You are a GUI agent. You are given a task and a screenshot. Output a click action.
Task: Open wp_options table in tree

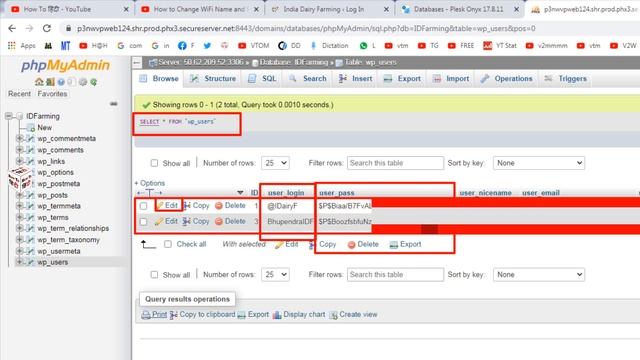tap(56, 172)
